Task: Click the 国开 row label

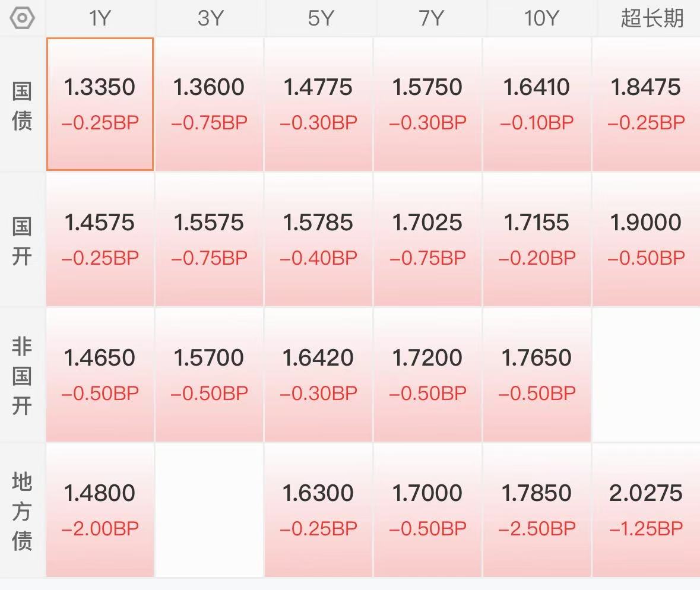Action: tap(22, 242)
